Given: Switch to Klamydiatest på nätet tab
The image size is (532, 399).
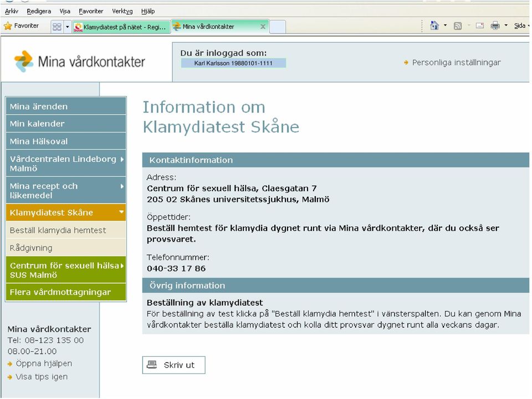Looking at the screenshot, I should pos(121,27).
